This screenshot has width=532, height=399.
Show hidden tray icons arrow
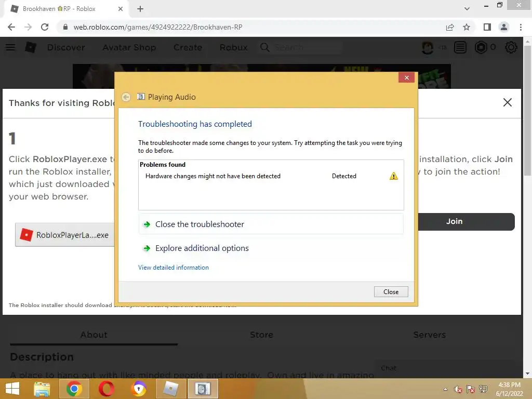445,389
